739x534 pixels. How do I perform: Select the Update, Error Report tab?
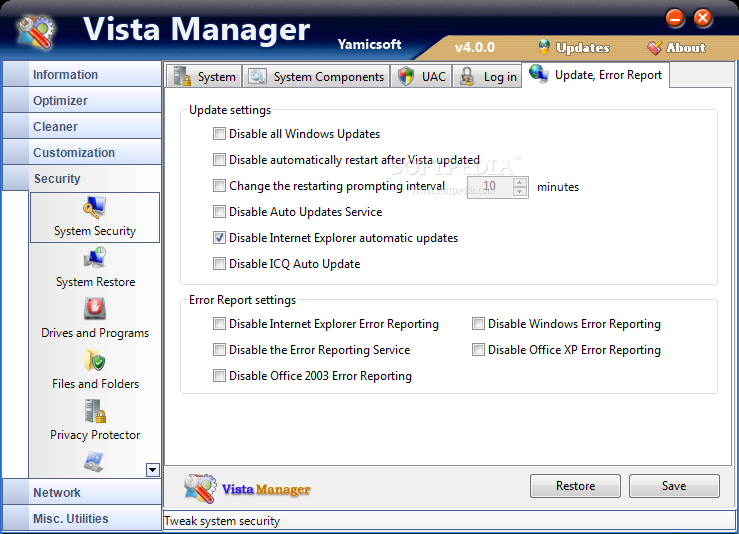tap(595, 74)
